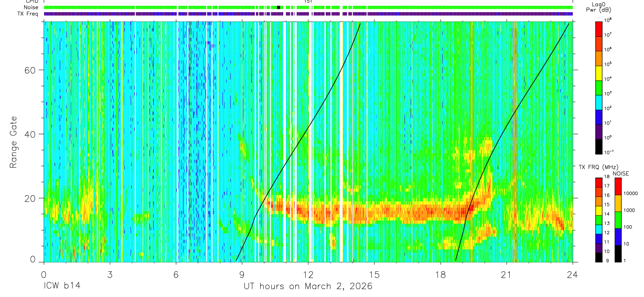Pick the blue segment of the NOISE color bar
This screenshot has width=644, height=297.
(618, 236)
